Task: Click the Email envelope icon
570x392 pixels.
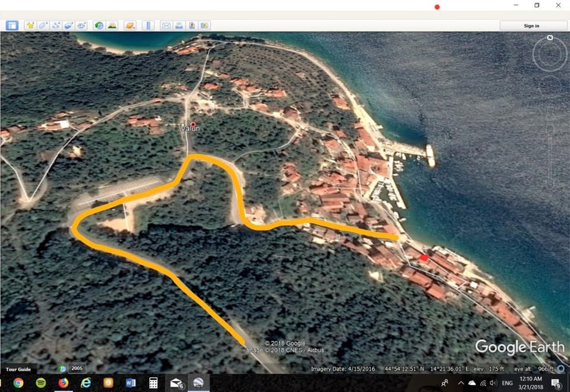Action: pyautogui.click(x=166, y=26)
